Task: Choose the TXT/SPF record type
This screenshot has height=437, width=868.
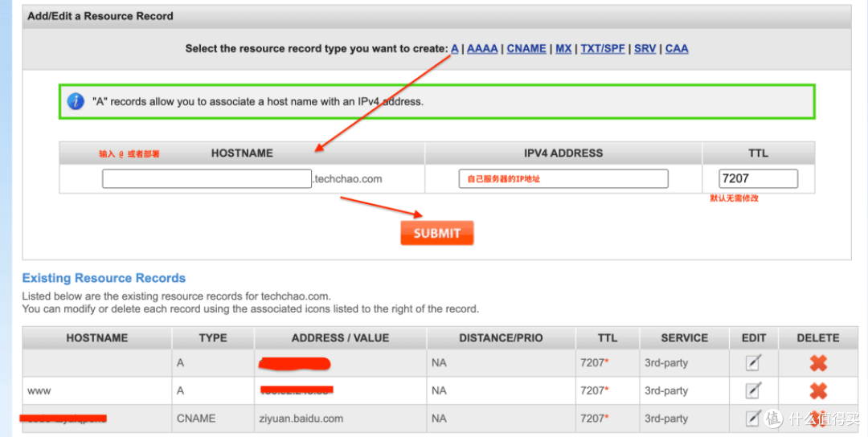Action: pyautogui.click(x=603, y=48)
